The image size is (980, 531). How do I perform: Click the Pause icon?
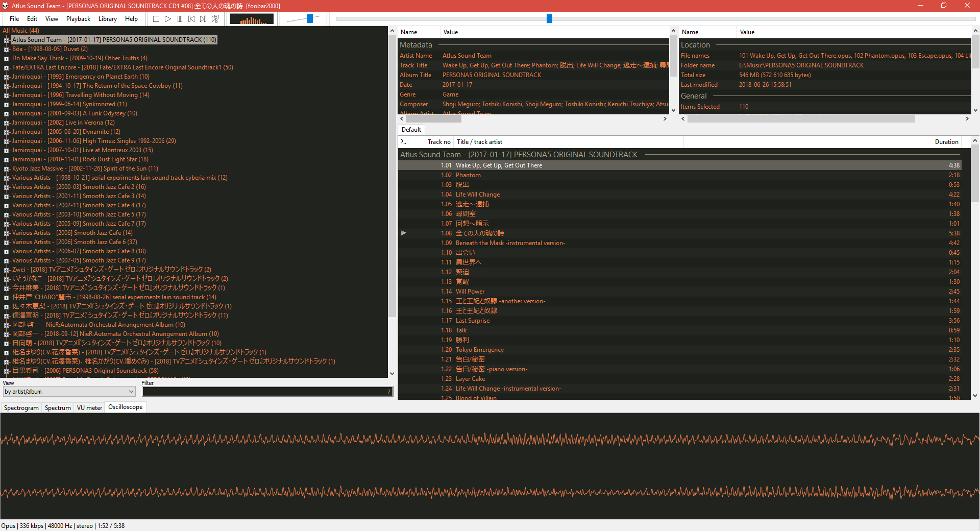[180, 19]
